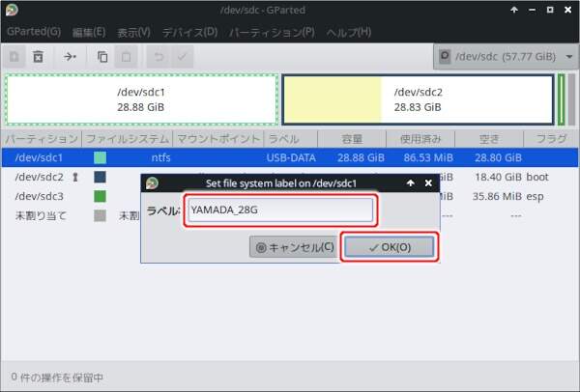This screenshot has width=580, height=392.
Task: Click the ファイルシステム column header
Action: pos(128,139)
